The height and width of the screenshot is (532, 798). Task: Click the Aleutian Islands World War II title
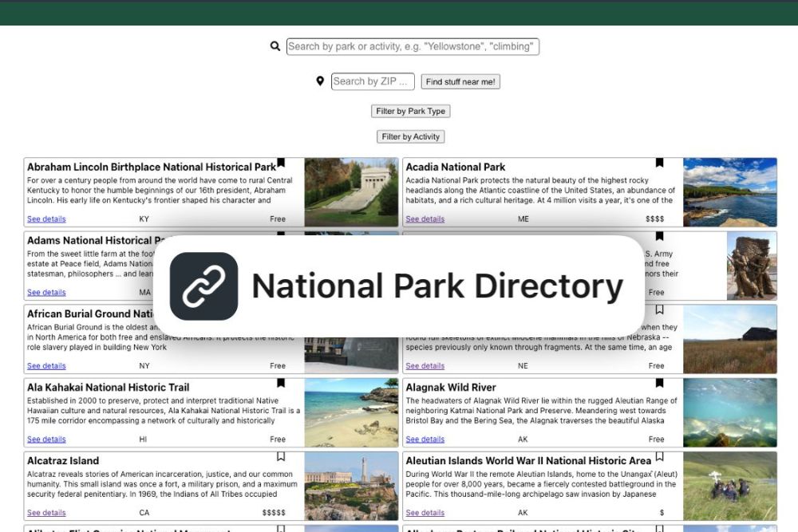point(528,461)
